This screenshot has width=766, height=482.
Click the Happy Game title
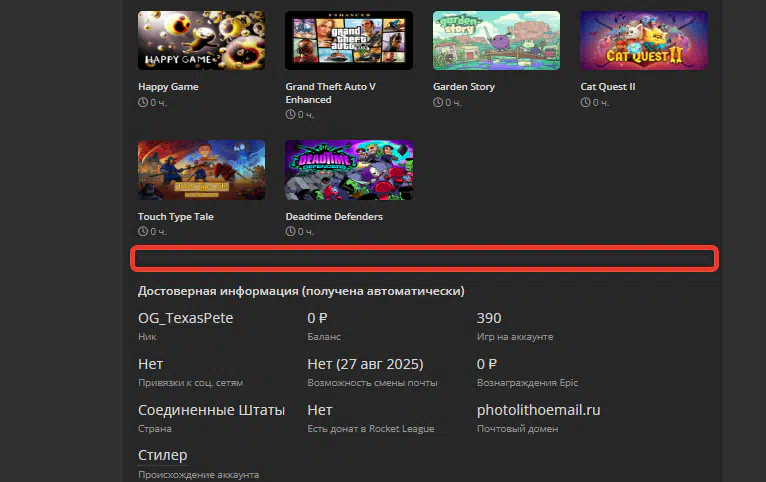[168, 87]
